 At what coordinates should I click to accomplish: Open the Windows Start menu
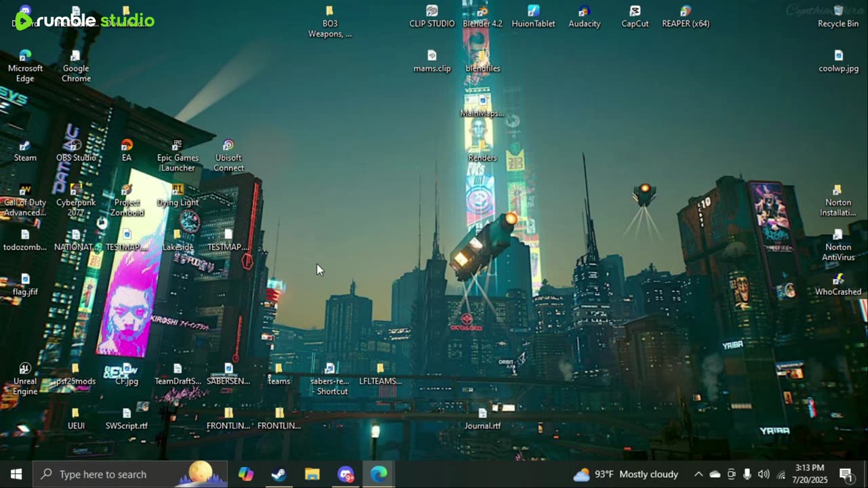click(x=16, y=474)
